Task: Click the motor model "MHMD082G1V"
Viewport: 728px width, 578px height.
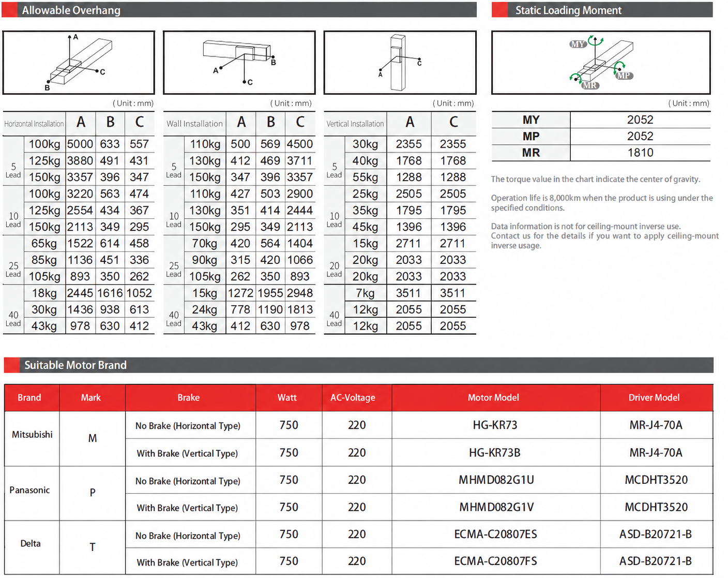Action: 496,507
